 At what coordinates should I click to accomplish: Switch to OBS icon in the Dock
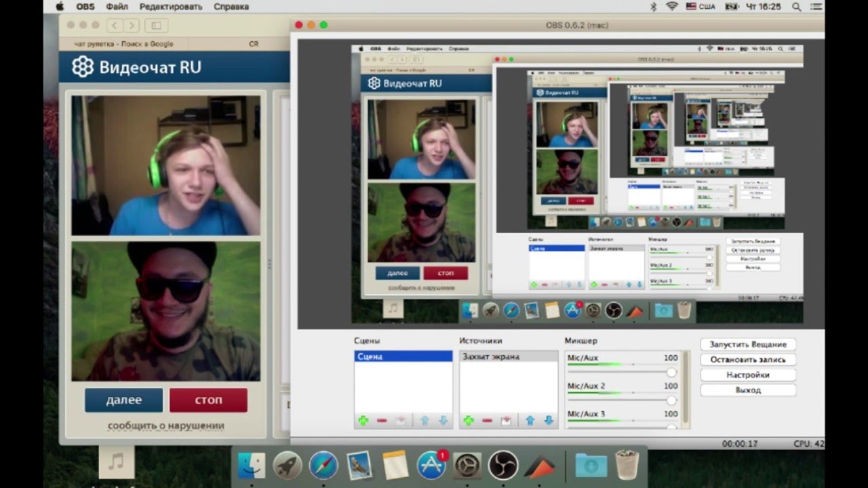(503, 466)
